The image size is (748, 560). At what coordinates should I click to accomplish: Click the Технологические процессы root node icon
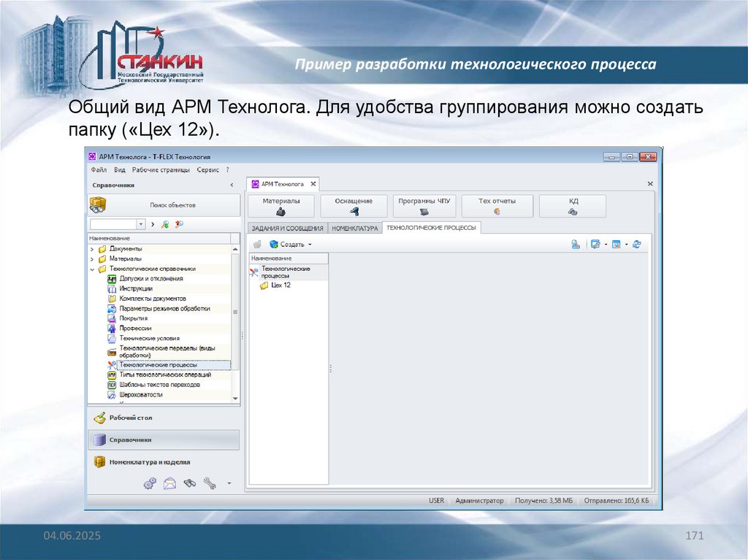253,272
